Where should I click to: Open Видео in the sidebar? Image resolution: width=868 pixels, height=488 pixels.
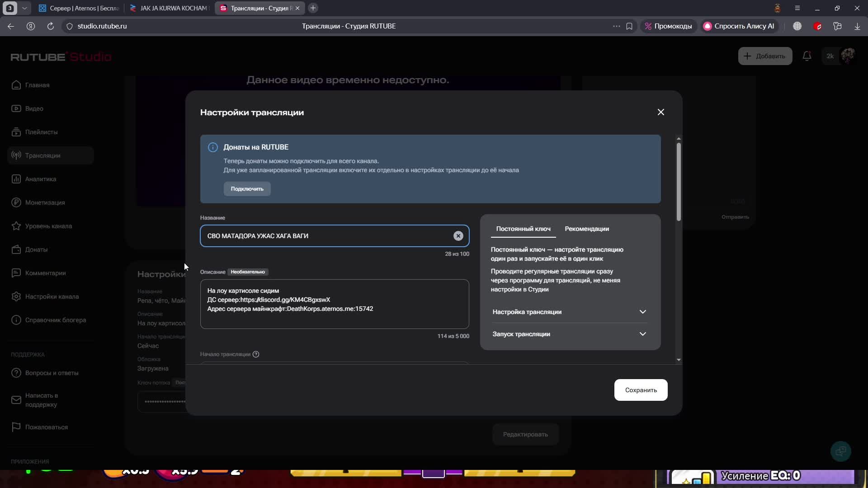click(51, 108)
